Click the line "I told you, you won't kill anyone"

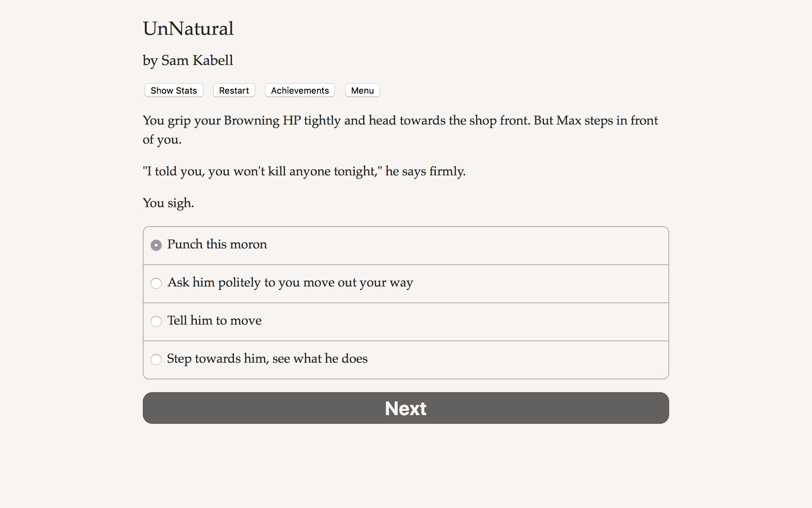coord(304,171)
